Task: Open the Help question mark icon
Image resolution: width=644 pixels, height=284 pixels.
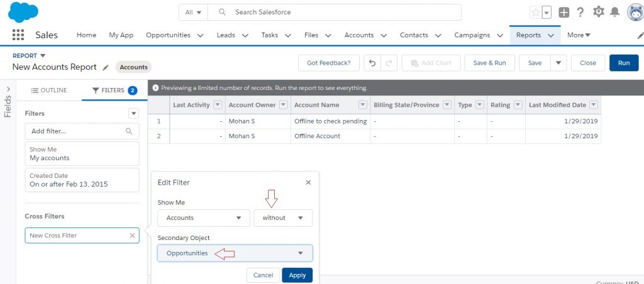Action: (580, 13)
